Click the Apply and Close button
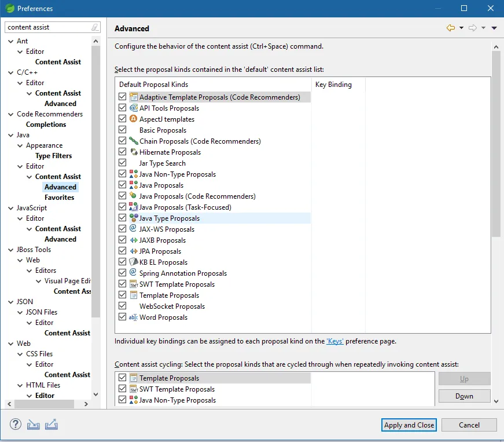The image size is (504, 442). pyautogui.click(x=409, y=425)
